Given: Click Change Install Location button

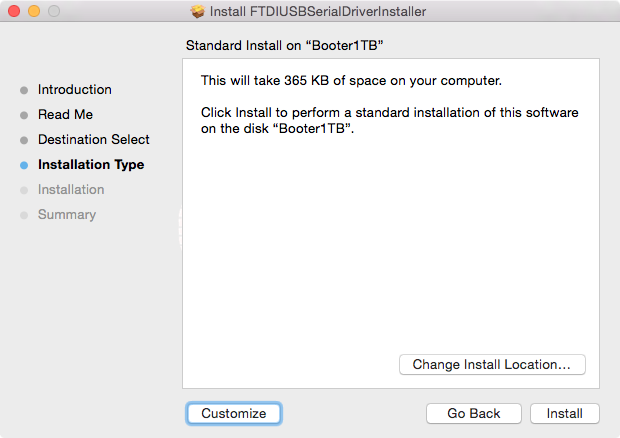Looking at the screenshot, I should pos(492,364).
